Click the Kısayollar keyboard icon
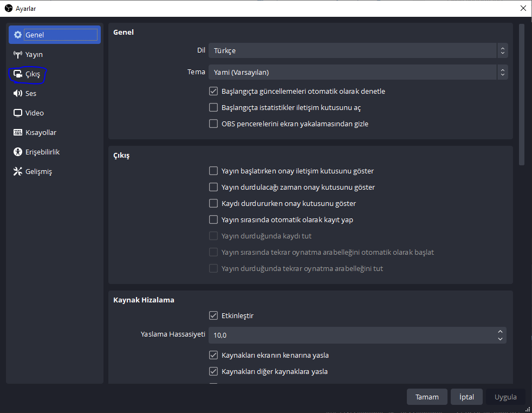The height and width of the screenshot is (413, 532). (18, 132)
